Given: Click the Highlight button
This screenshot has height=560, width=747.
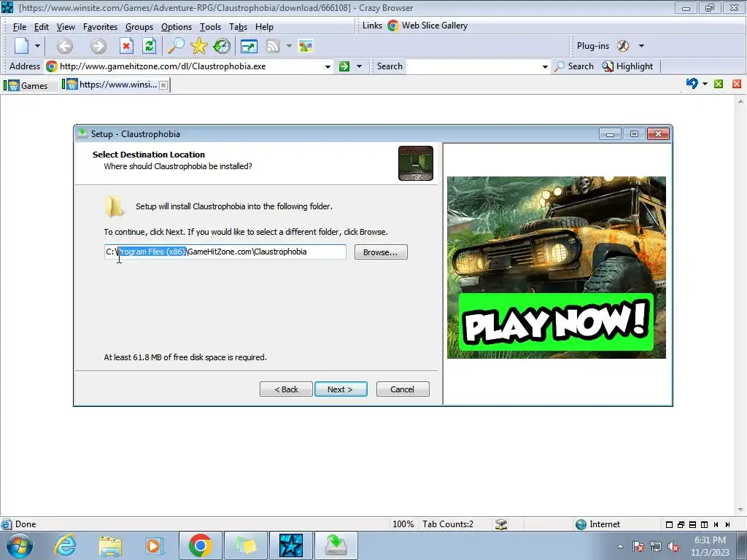Looking at the screenshot, I should 628,66.
